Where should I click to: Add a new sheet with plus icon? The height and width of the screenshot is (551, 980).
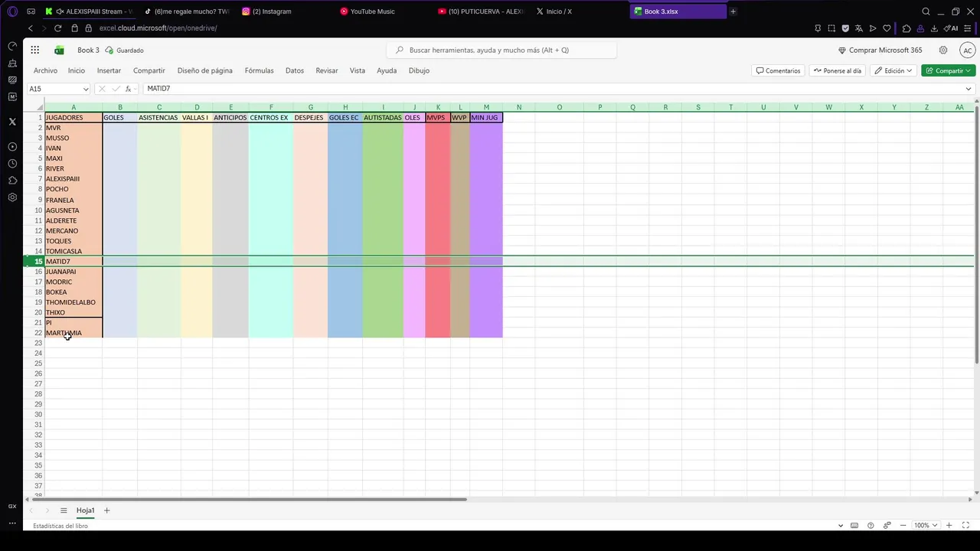106,510
